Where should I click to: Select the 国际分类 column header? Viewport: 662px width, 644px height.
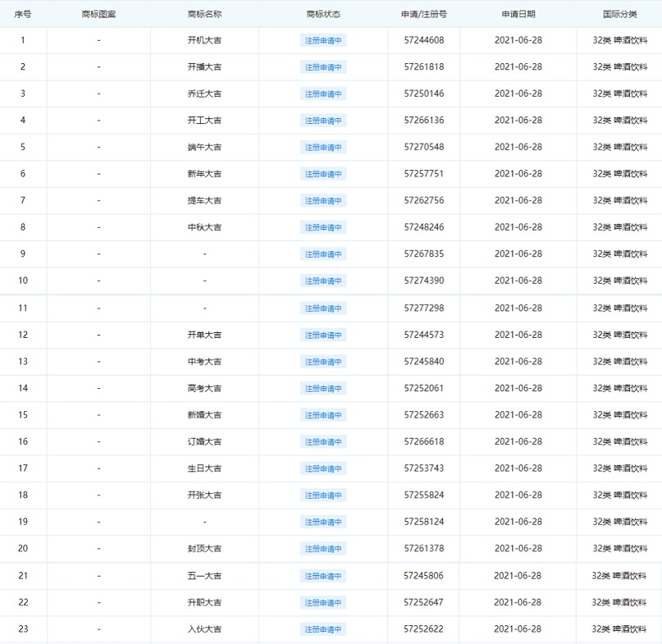tap(619, 14)
